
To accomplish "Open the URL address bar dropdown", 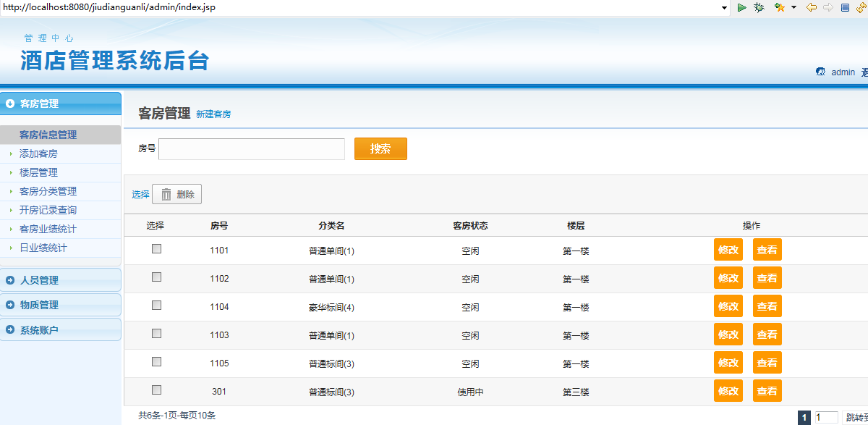I will 724,7.
